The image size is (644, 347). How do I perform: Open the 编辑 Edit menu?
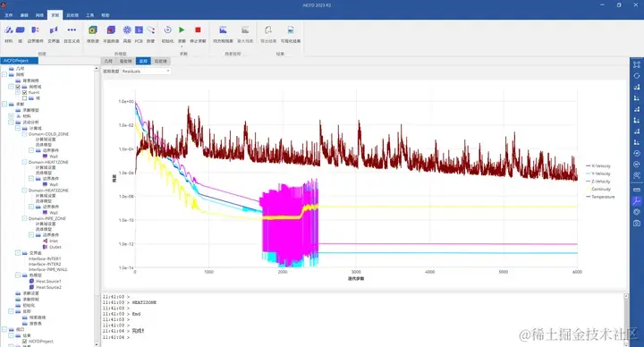coord(24,15)
